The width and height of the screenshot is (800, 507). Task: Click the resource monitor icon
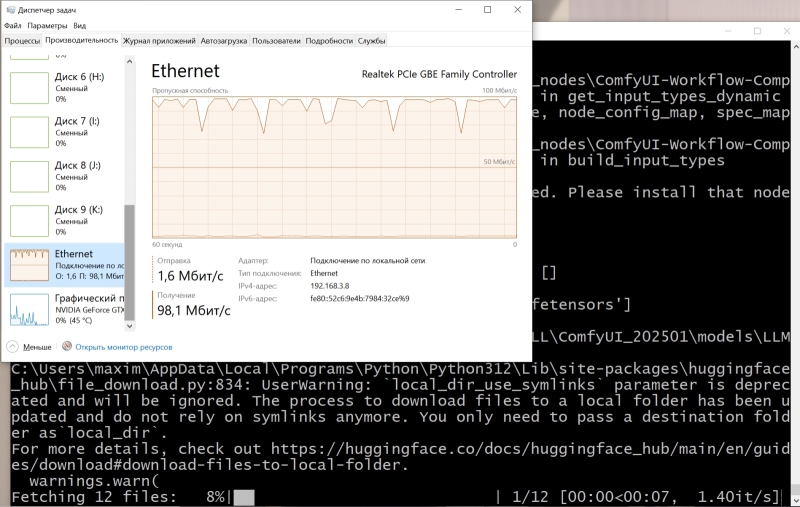tap(67, 347)
